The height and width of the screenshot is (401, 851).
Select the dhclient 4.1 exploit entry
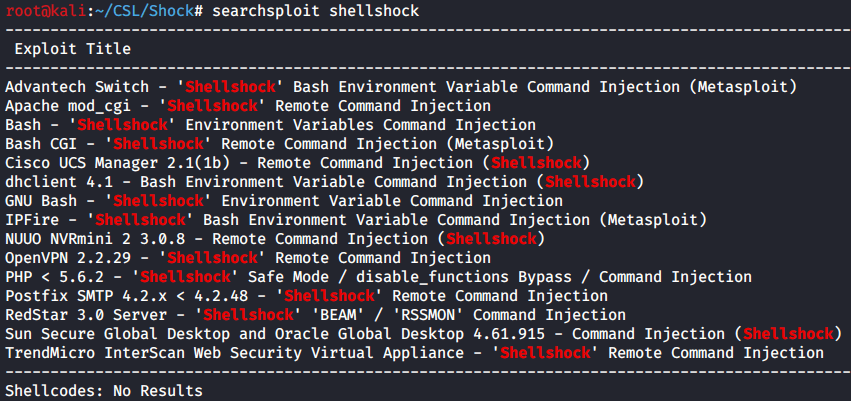pos(325,181)
